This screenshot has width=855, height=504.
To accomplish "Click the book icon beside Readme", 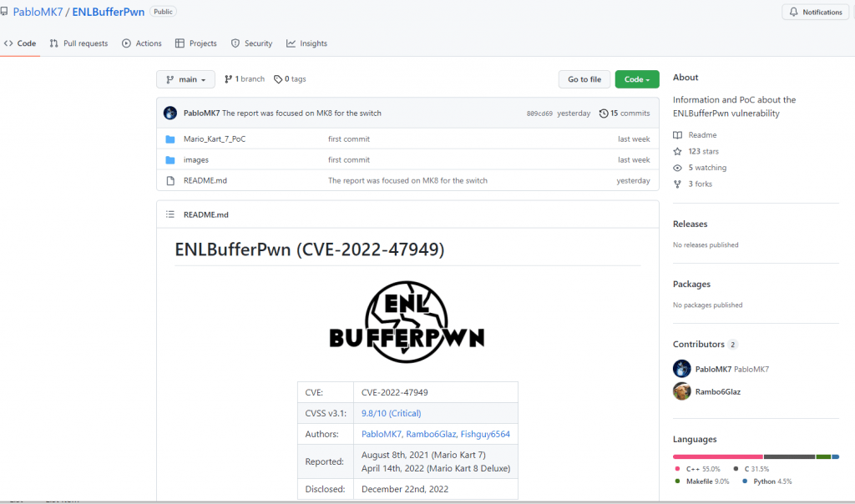I will [677, 135].
